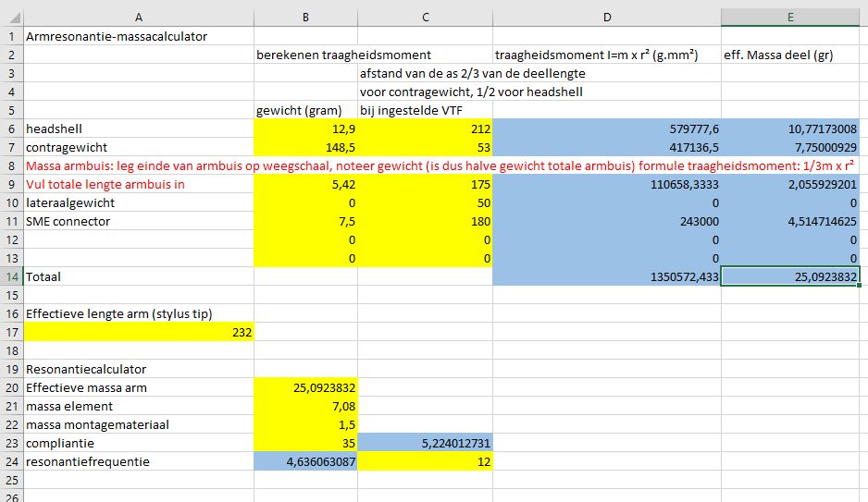The height and width of the screenshot is (502, 868).
Task: Select yellow cell with value 12
Action: point(425,461)
